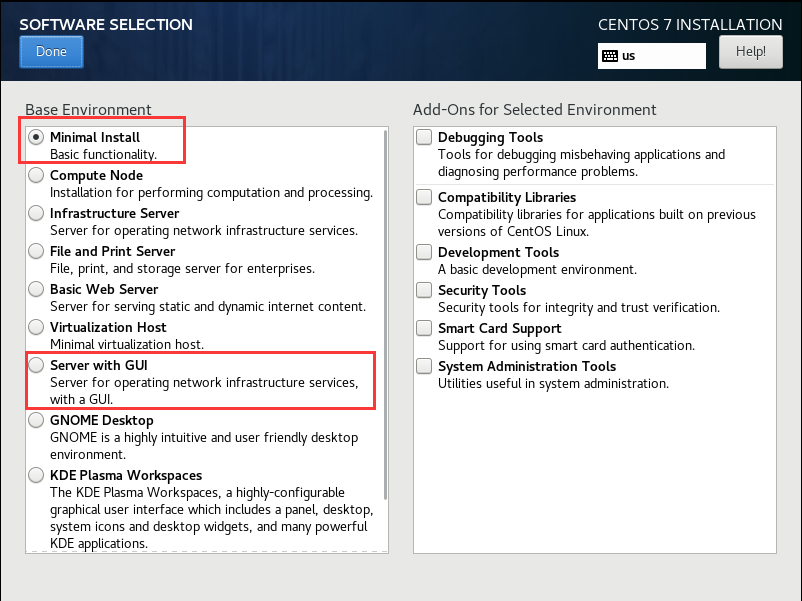Select the Virtualization Host environment
This screenshot has width=802, height=601.
[36, 327]
